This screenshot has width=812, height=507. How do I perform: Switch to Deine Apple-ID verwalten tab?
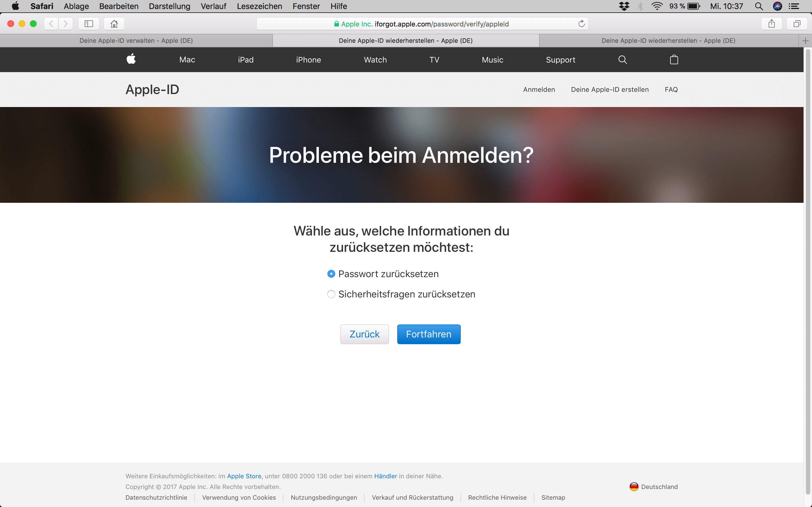coord(136,41)
